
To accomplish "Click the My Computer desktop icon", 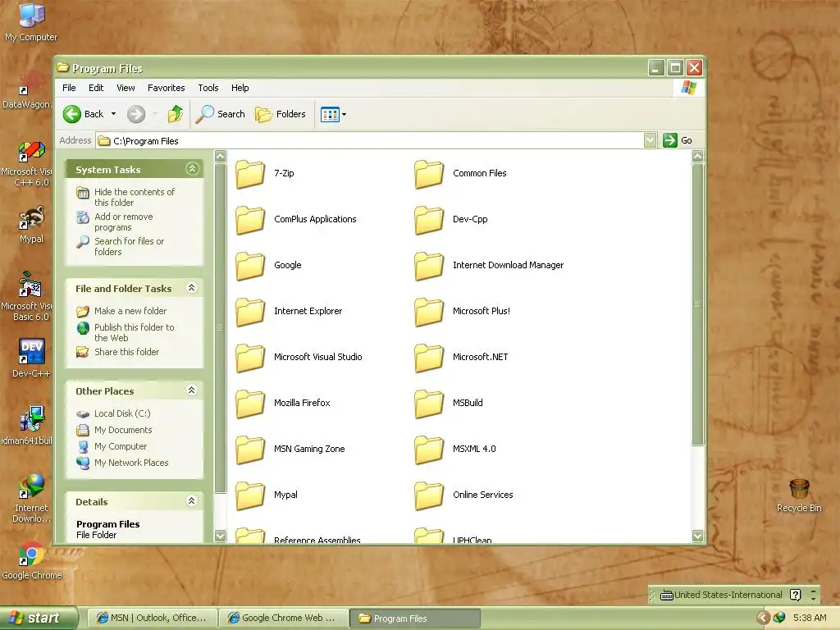I will (31, 21).
